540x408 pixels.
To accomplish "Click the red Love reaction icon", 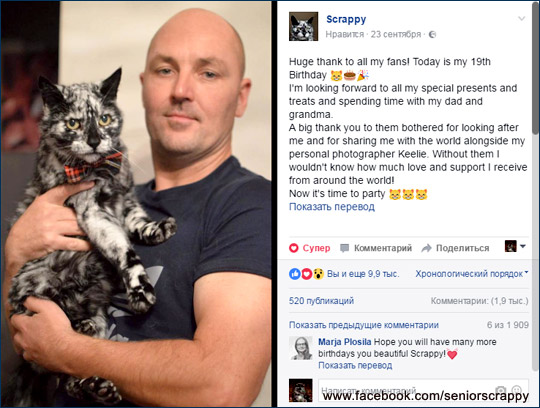I will tap(307, 274).
